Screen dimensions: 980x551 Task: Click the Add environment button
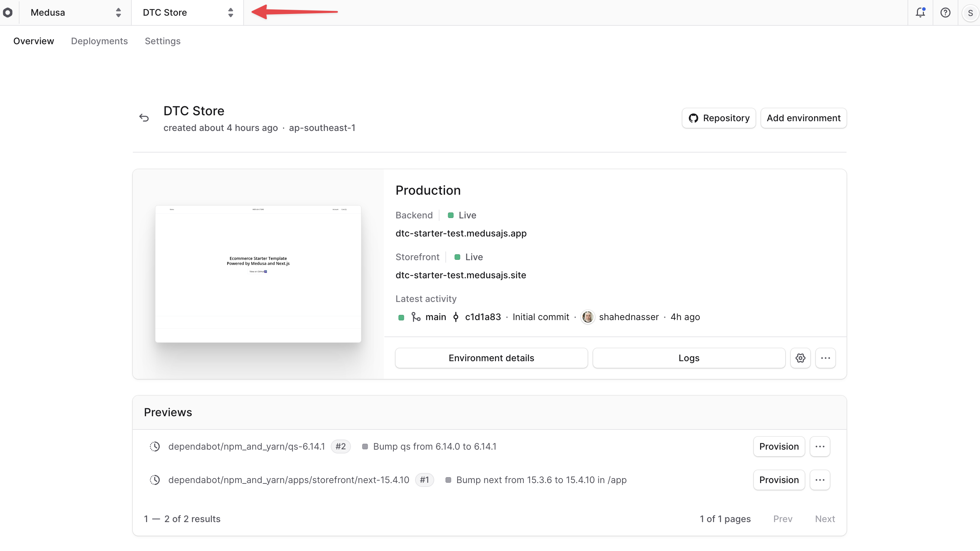coord(803,118)
